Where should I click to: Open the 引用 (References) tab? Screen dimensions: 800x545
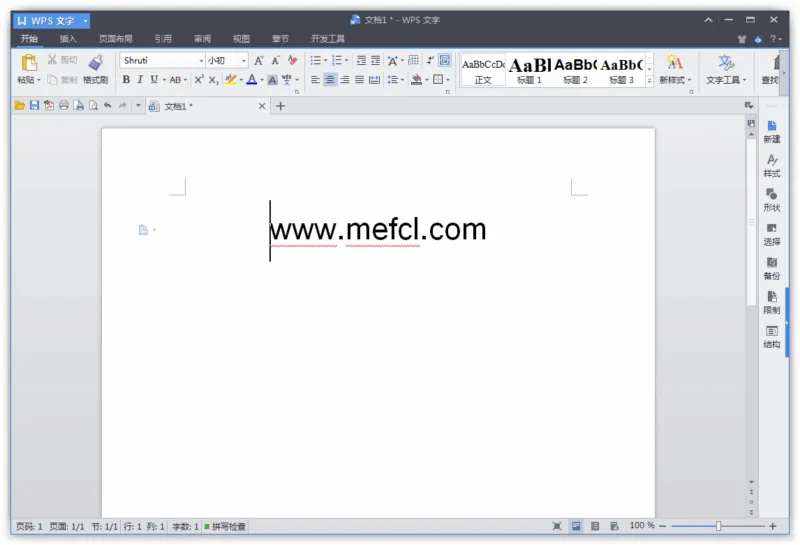[163, 39]
